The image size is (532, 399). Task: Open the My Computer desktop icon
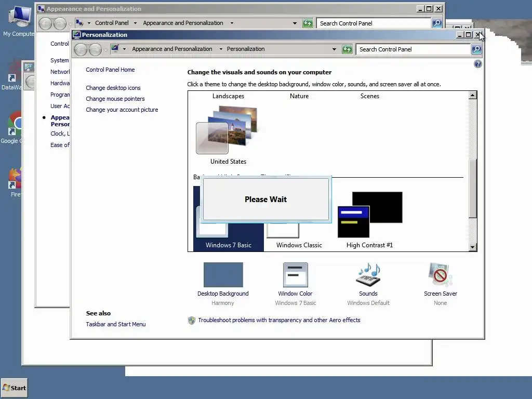pos(19,21)
